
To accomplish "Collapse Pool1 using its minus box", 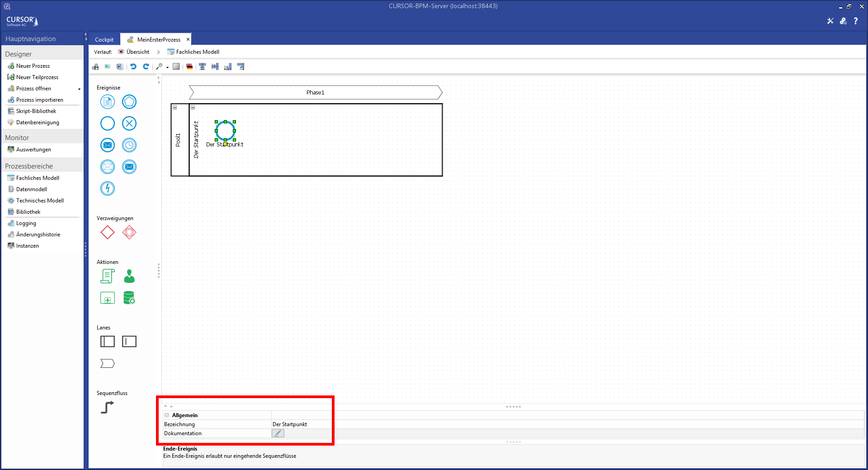I will (x=175, y=108).
